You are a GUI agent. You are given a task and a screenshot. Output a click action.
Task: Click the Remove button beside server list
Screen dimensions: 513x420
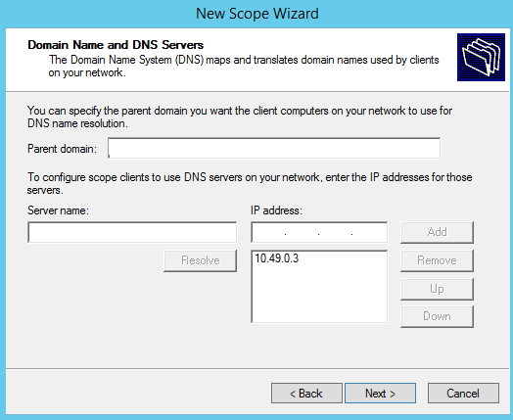coord(437,260)
